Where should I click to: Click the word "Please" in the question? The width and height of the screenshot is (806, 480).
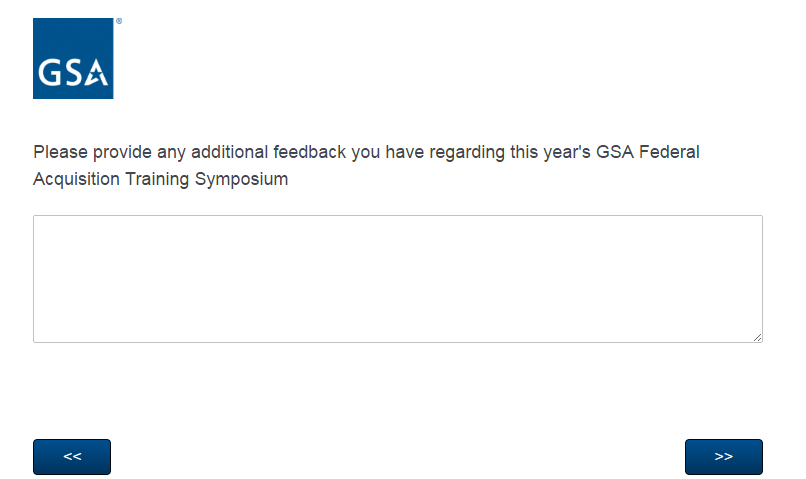point(60,152)
